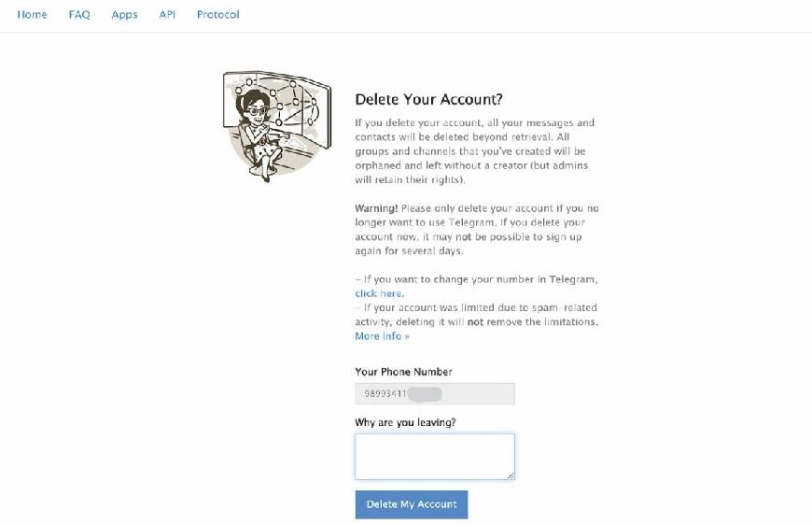Open the Home page link
Screen dimensions: 812x525
[33, 15]
